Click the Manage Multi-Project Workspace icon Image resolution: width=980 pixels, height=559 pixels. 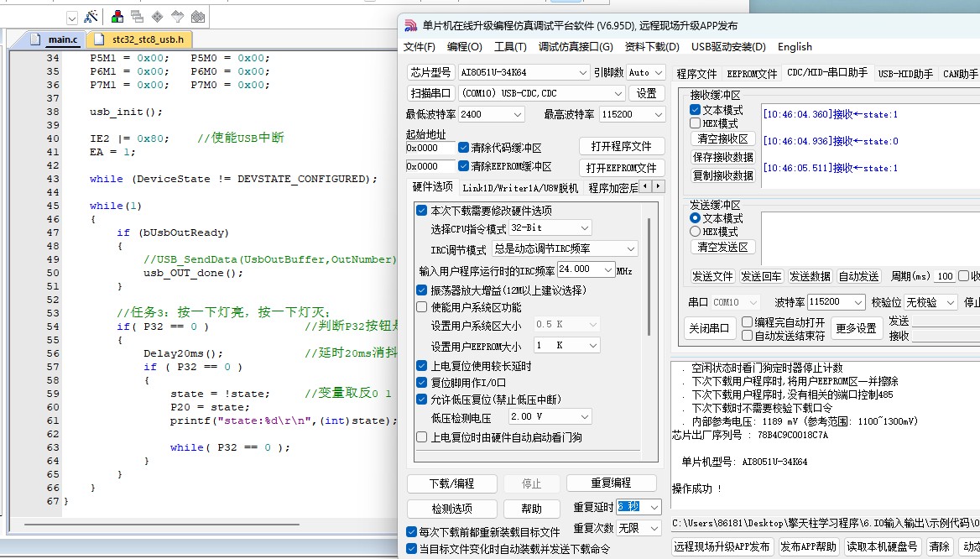click(137, 17)
